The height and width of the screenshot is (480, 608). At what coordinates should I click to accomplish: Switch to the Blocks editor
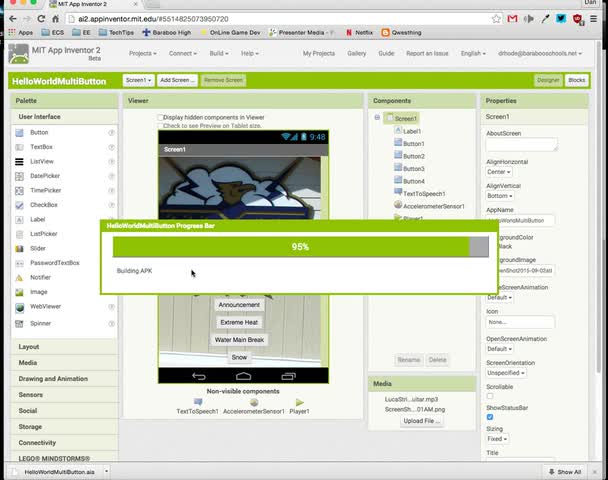(x=577, y=80)
